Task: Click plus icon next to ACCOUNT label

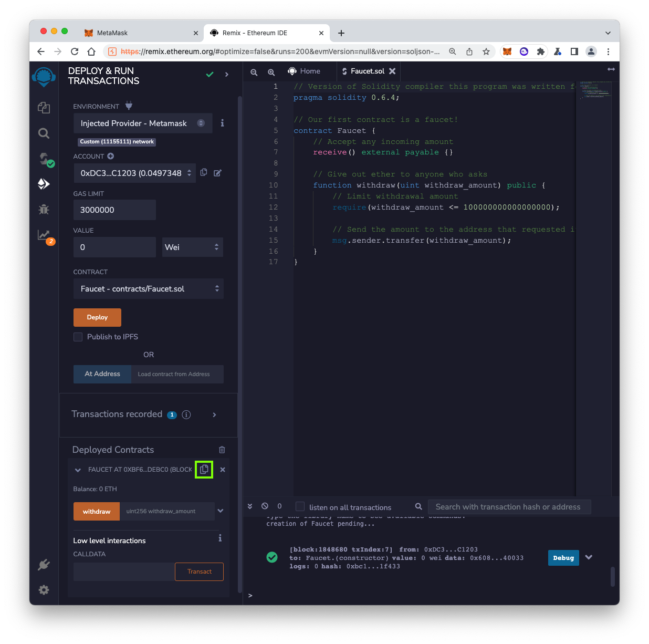Action: point(110,156)
